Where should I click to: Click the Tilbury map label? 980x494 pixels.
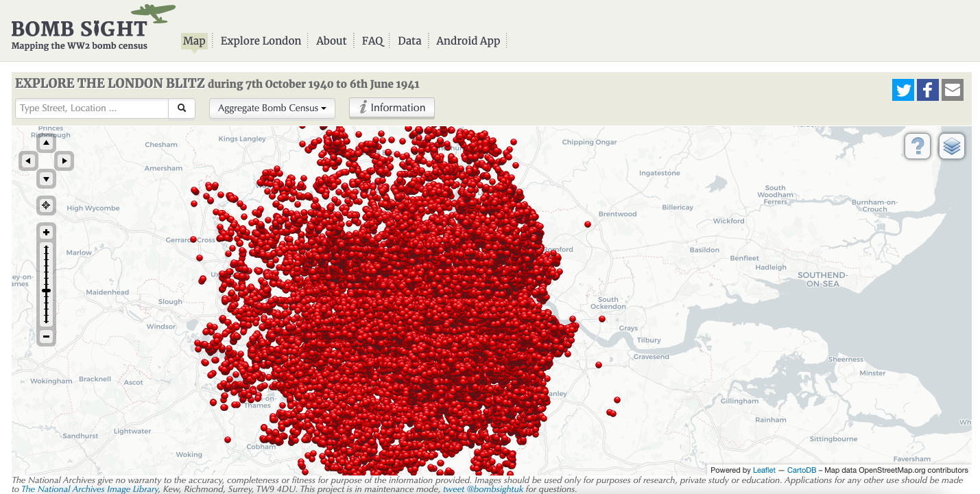click(649, 340)
